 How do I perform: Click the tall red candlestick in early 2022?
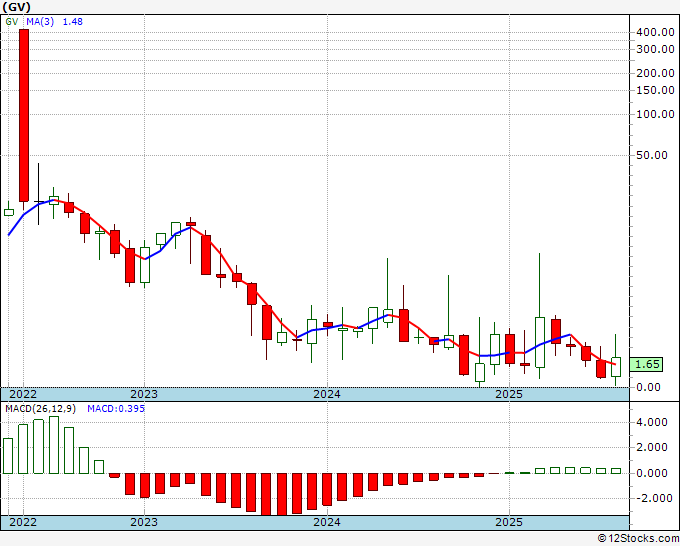pyautogui.click(x=24, y=115)
